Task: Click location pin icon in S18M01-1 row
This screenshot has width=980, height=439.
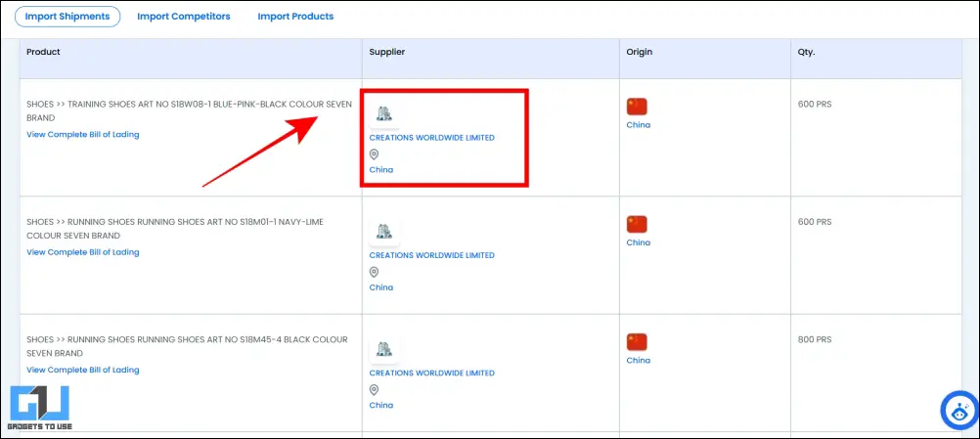Action: pos(374,272)
